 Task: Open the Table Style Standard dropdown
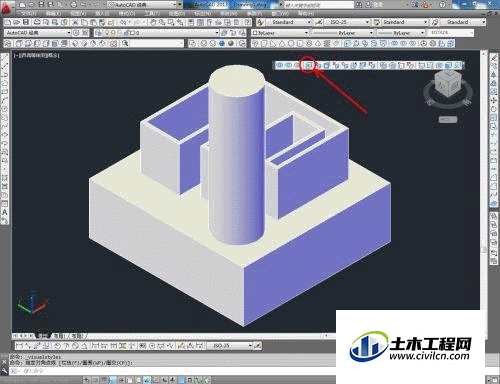click(x=405, y=22)
